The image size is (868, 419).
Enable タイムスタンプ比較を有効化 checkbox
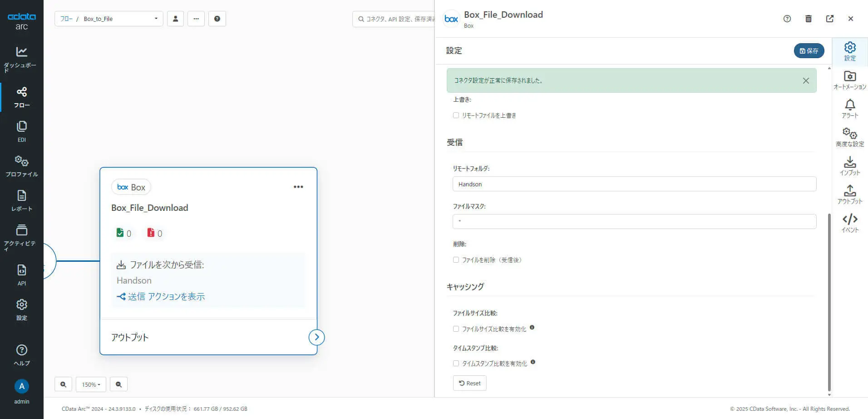click(456, 364)
